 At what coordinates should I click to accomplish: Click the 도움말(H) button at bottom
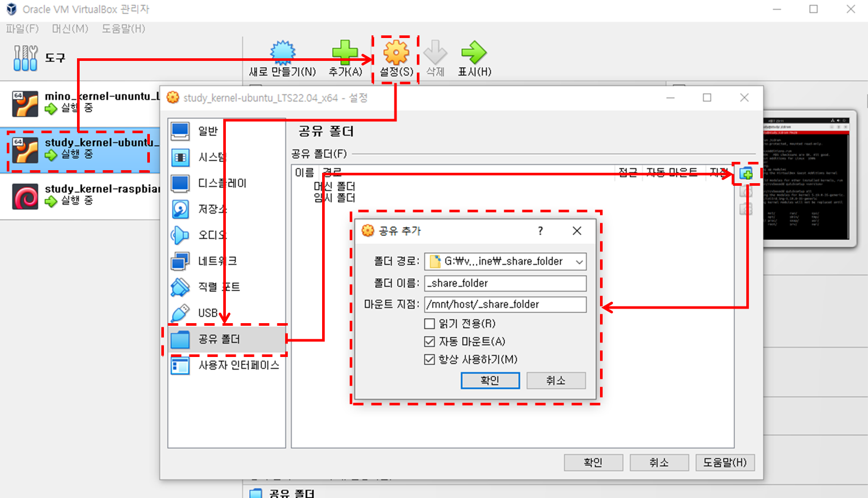pos(725,462)
